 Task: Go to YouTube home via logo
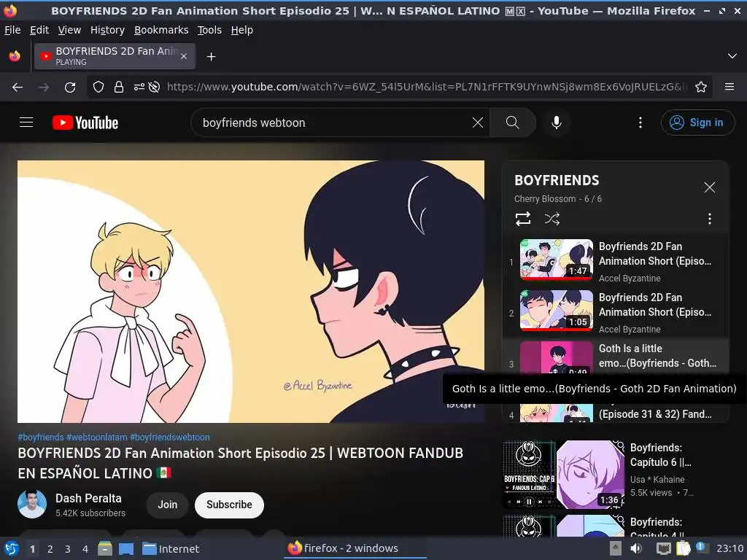[85, 122]
